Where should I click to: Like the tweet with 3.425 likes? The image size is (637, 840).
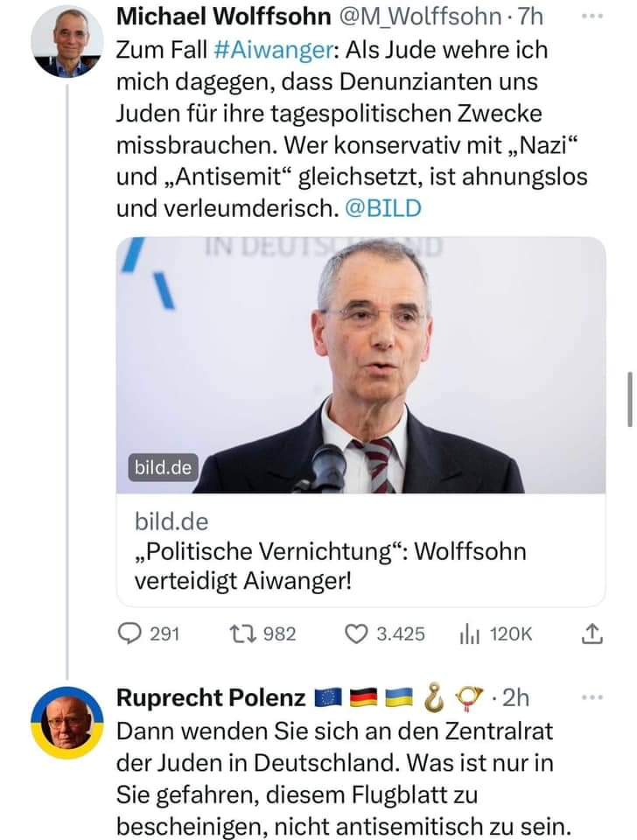pyautogui.click(x=355, y=633)
